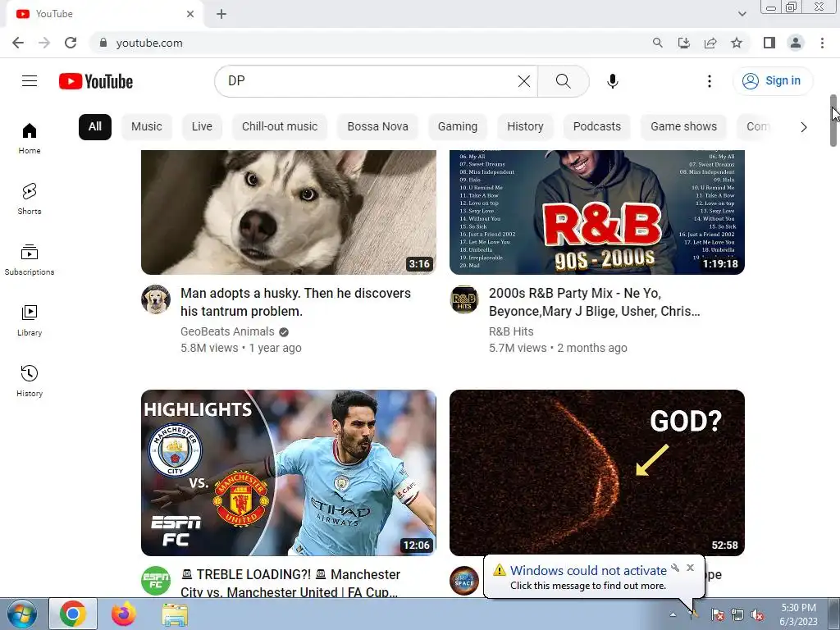Open Subscriptions in the sidebar
Screen dimensions: 840x630
pyautogui.click(x=30, y=260)
